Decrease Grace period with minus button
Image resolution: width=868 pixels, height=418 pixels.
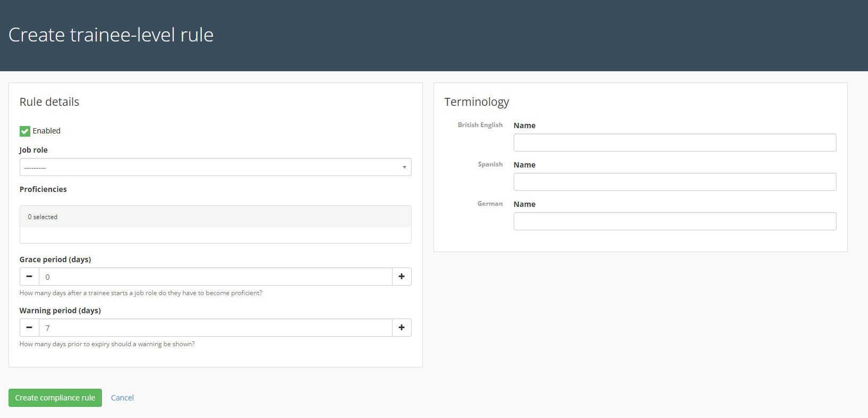29,277
